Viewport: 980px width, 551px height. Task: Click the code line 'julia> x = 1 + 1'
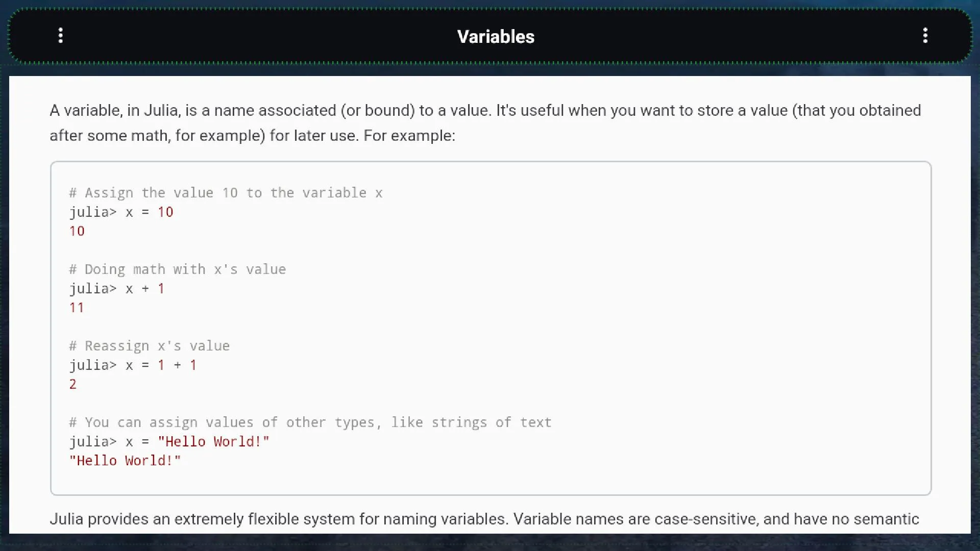click(133, 365)
